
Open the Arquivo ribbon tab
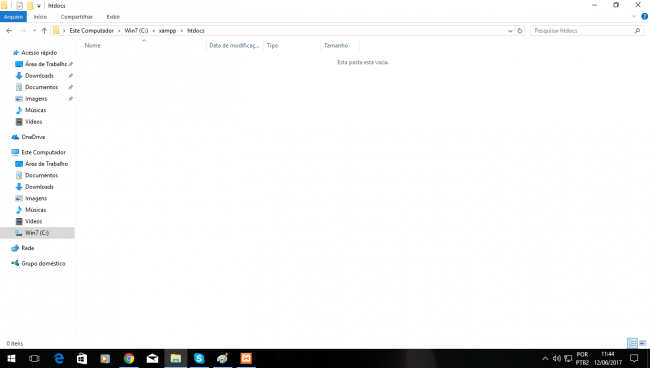coord(13,17)
